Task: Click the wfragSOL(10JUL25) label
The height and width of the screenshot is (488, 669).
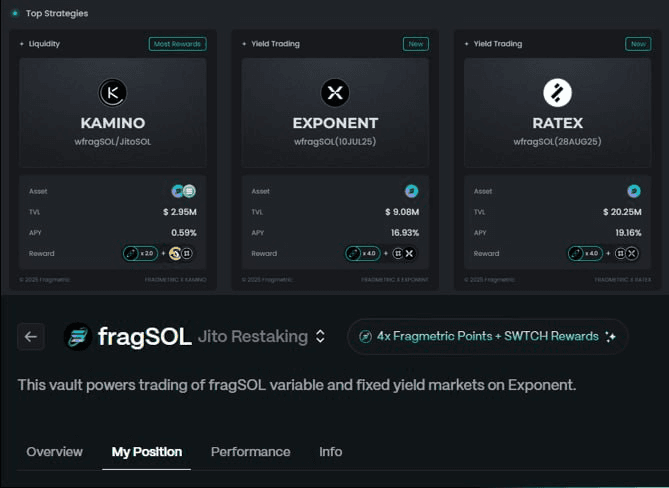Action: (x=335, y=142)
